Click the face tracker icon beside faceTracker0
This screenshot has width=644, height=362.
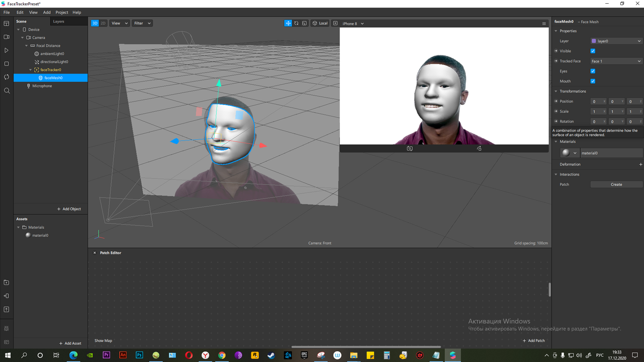tap(36, 70)
